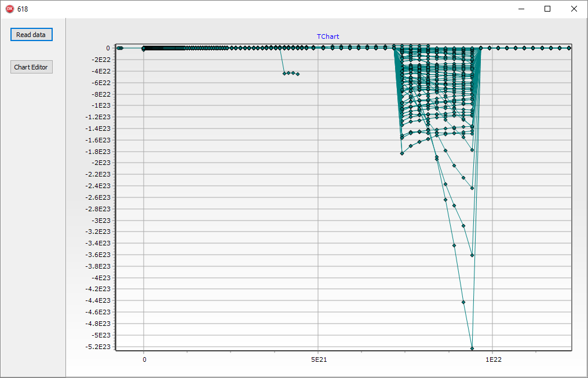This screenshot has width=588, height=378.
Task: Open the Chart Editor
Action: [x=31, y=67]
